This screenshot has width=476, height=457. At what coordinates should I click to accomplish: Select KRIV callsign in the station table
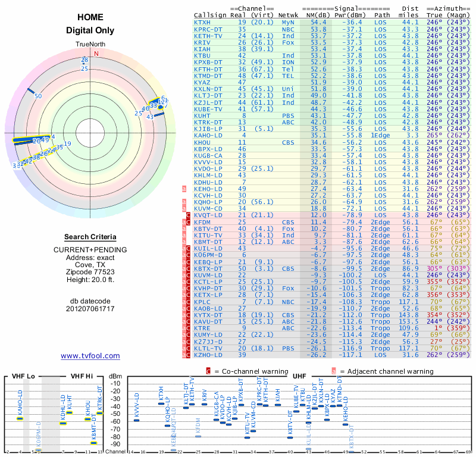[x=202, y=42]
